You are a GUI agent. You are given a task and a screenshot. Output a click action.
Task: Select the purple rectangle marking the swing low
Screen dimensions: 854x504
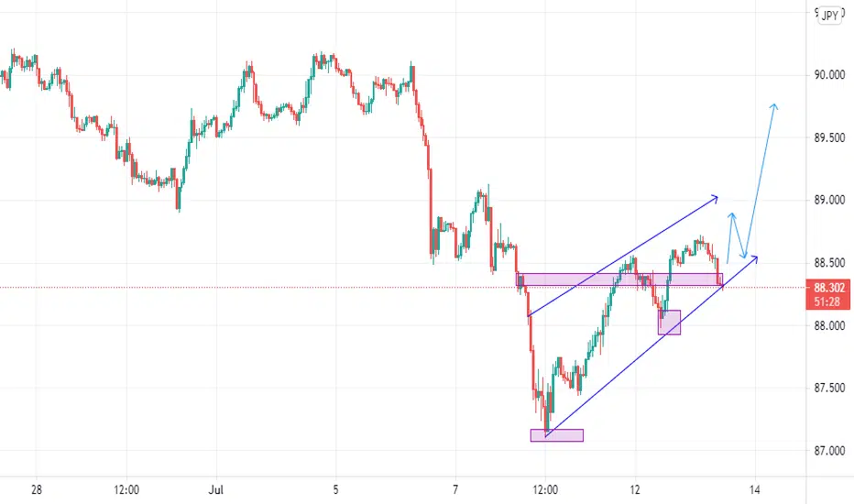click(556, 435)
